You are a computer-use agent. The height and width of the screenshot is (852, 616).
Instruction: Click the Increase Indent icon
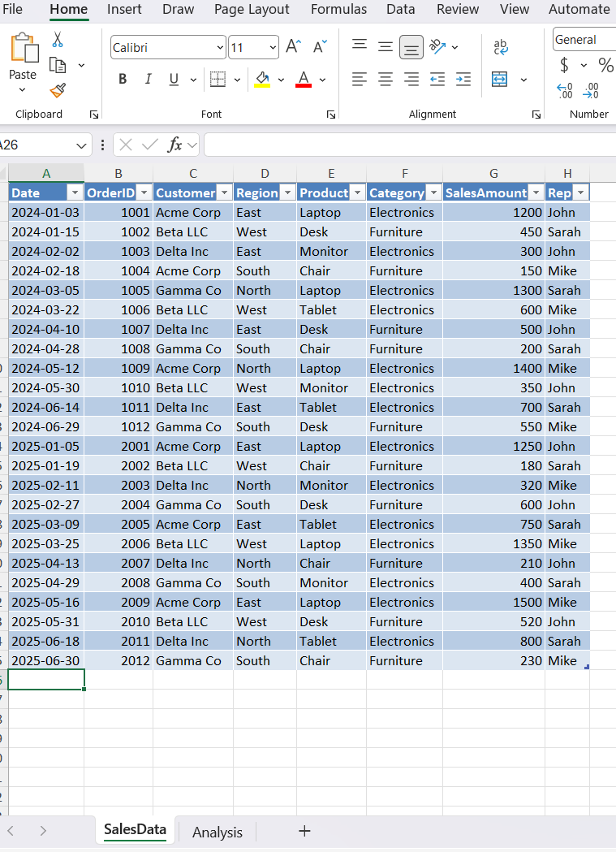click(463, 79)
